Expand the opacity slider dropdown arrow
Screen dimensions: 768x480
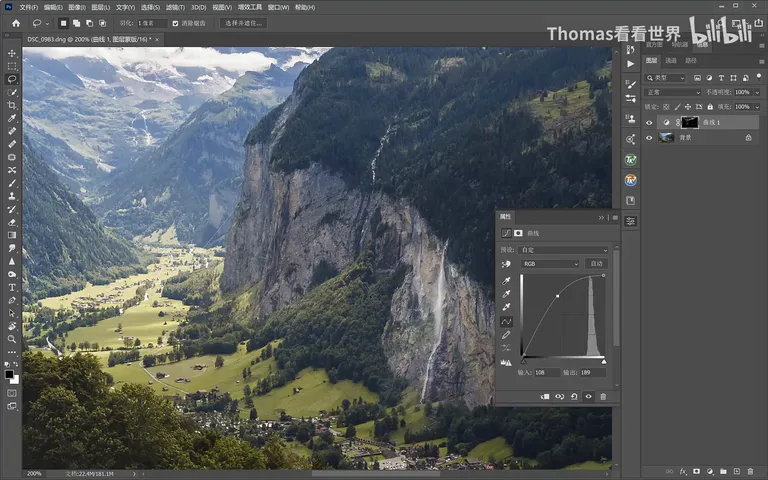pos(757,92)
